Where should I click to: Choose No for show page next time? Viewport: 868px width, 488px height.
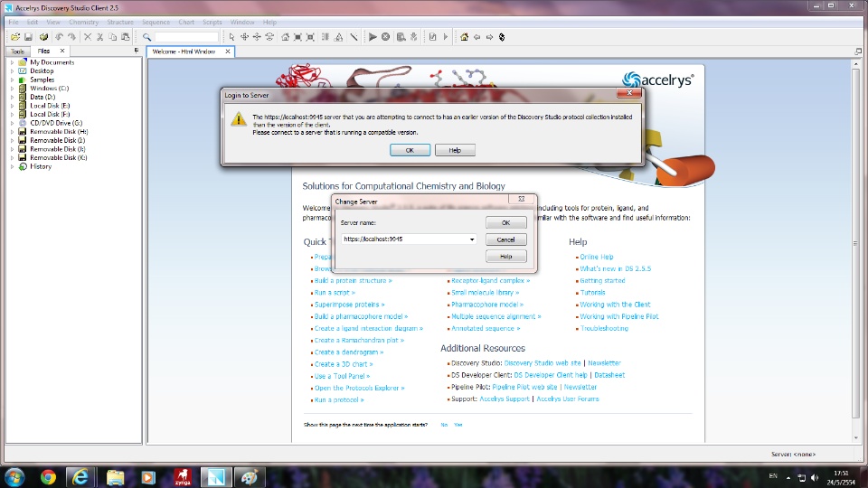point(444,425)
